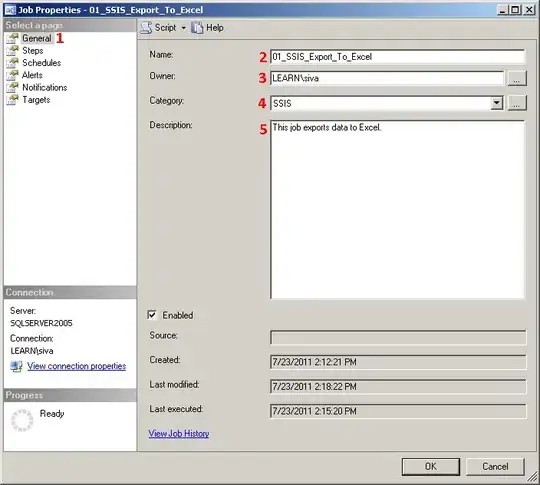Click the Steps page icon

click(x=12, y=51)
